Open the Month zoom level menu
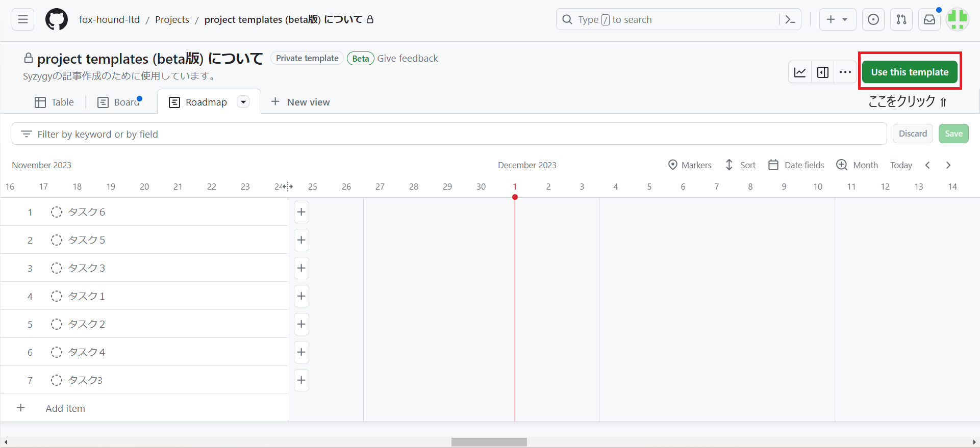The width and height of the screenshot is (980, 448). [857, 165]
